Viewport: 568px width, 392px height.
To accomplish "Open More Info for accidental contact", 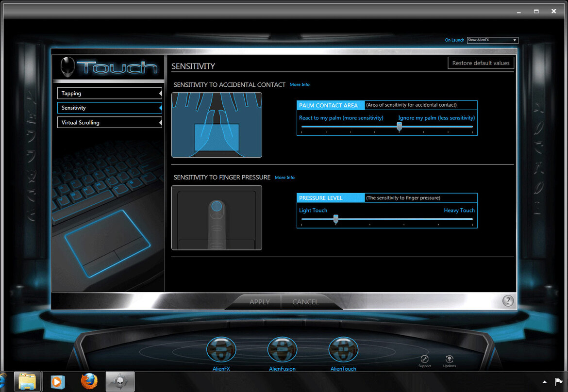I will 300,85.
